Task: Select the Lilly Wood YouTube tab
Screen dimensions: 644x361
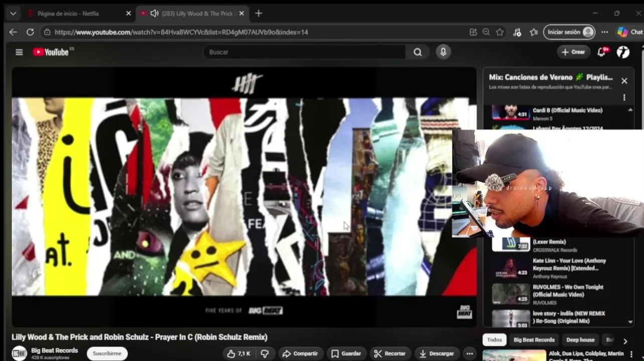Action: [x=193, y=14]
